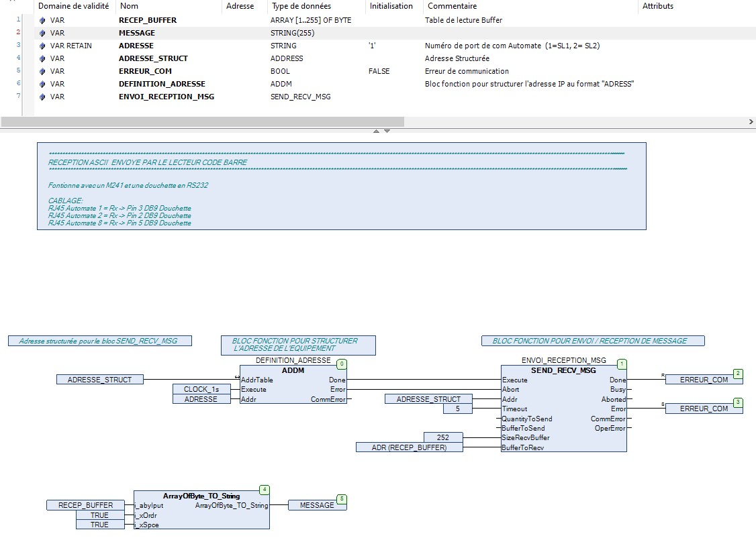Click the variable icon in the RECEP_BUFFER row
This screenshot has width=756, height=540.
(43, 20)
